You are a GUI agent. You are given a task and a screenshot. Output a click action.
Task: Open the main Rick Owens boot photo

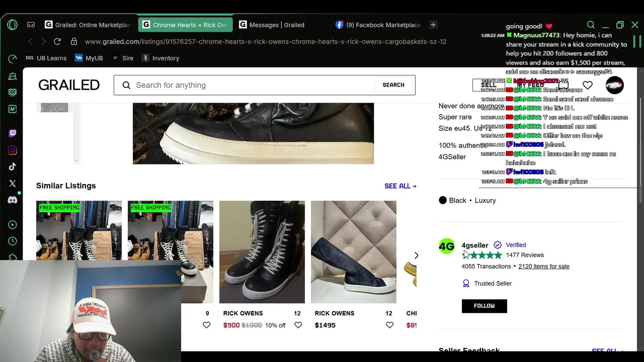click(253, 133)
